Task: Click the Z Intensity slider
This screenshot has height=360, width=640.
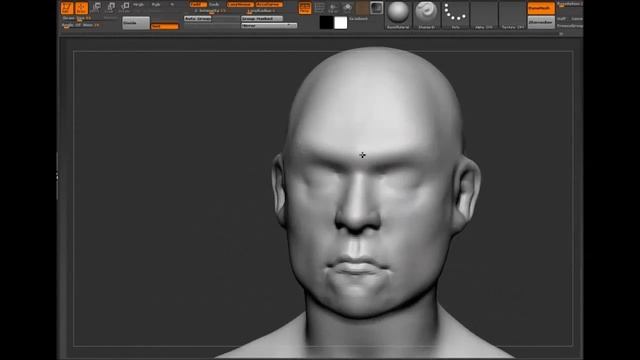Action: click(x=210, y=11)
